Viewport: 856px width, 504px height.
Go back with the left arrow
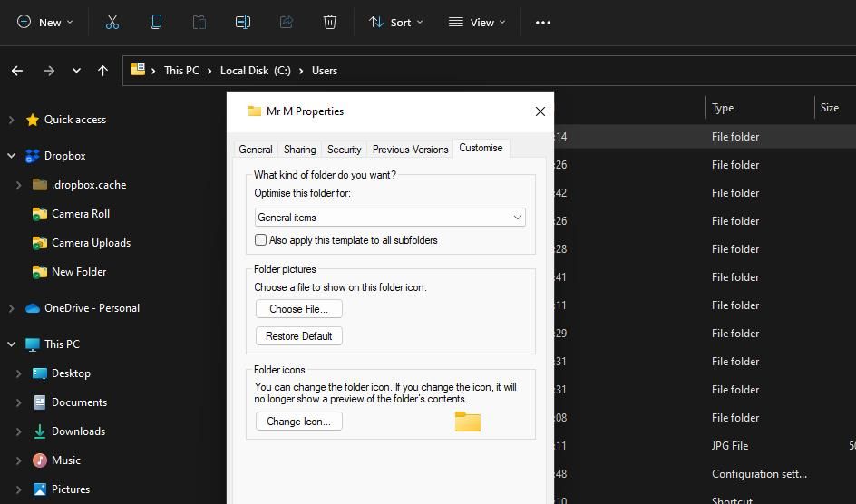tap(17, 71)
